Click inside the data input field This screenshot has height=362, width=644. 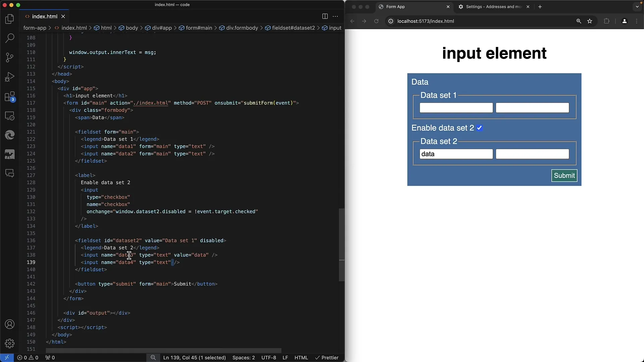click(x=455, y=154)
